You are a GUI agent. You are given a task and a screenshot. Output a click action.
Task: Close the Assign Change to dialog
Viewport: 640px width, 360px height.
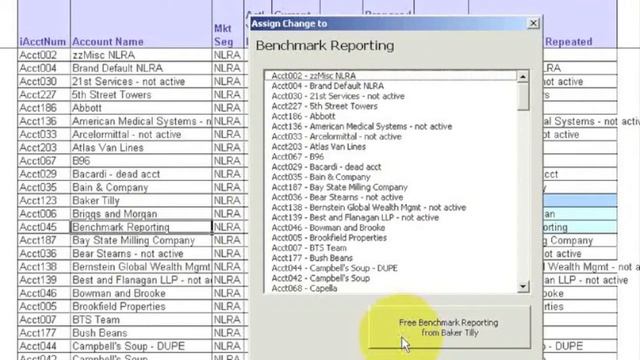tap(533, 23)
